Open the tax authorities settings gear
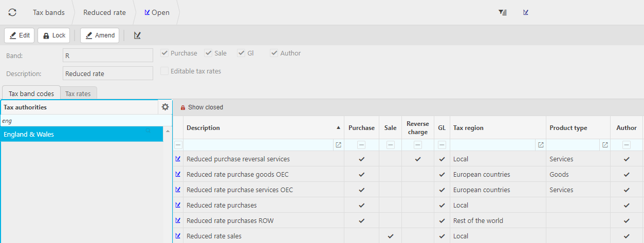This screenshot has width=644, height=243. 165,107
